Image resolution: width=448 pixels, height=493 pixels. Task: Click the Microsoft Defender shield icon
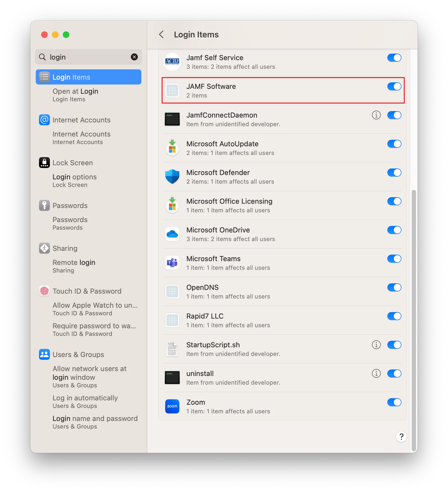tap(172, 177)
